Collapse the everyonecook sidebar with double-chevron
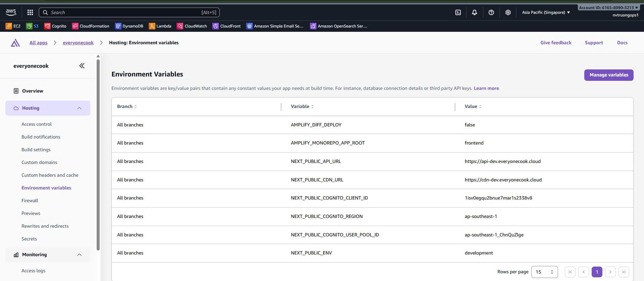644x281 pixels. [82, 66]
